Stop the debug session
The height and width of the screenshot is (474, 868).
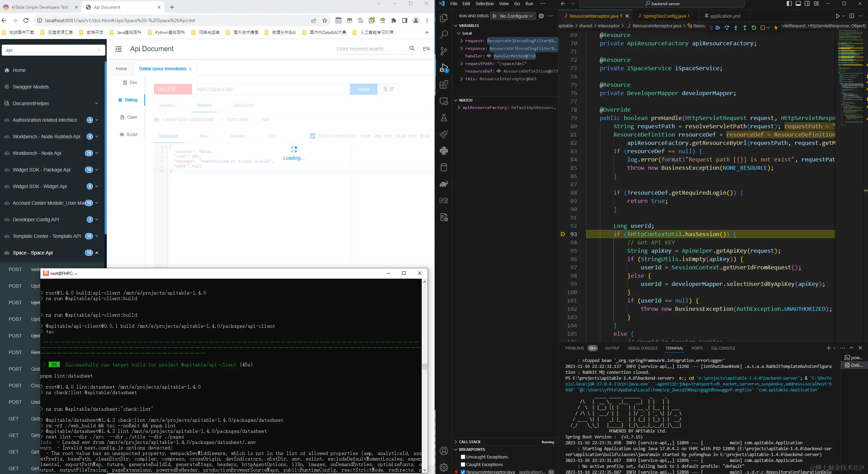coord(763,28)
